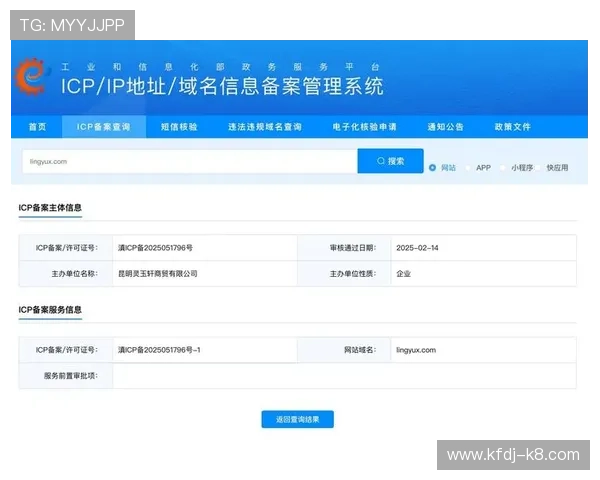Click the 审核通过日期 label
The height and width of the screenshot is (480, 600).
point(353,248)
